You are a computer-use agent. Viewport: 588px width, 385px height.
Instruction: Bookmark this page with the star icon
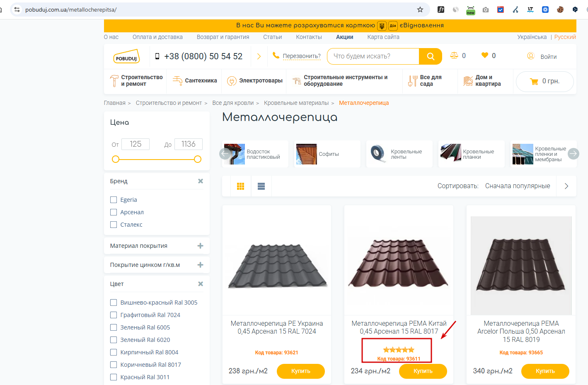tap(420, 10)
